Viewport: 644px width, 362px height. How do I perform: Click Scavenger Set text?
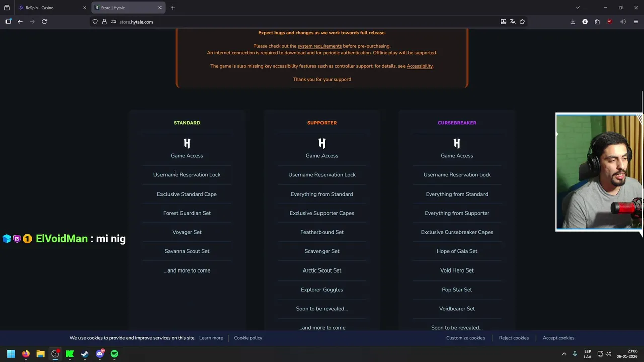[322, 251]
